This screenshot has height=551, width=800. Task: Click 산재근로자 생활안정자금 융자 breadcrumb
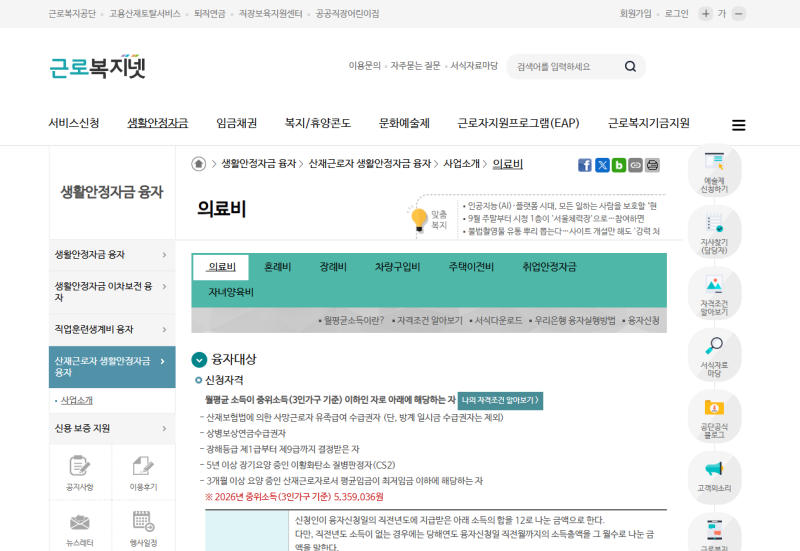click(x=370, y=164)
